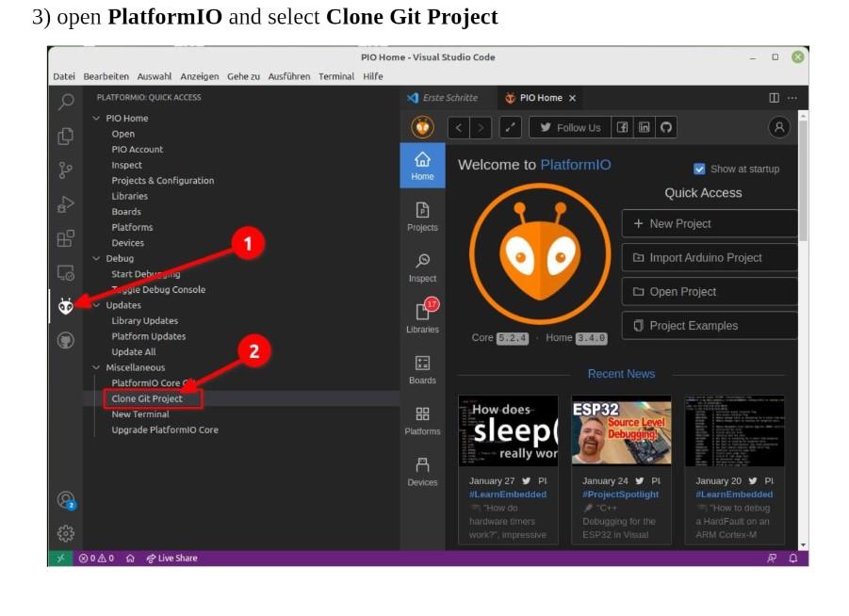Collapse the PIO Home tree section
Viewport: 849px width, 616px height.
(x=96, y=118)
